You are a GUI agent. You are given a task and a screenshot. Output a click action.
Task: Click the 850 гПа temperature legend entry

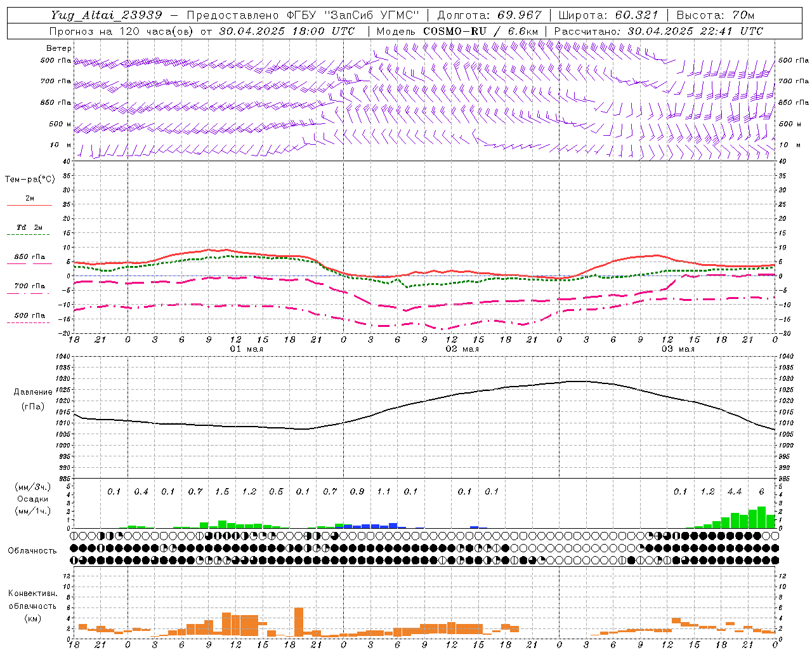coord(30,257)
